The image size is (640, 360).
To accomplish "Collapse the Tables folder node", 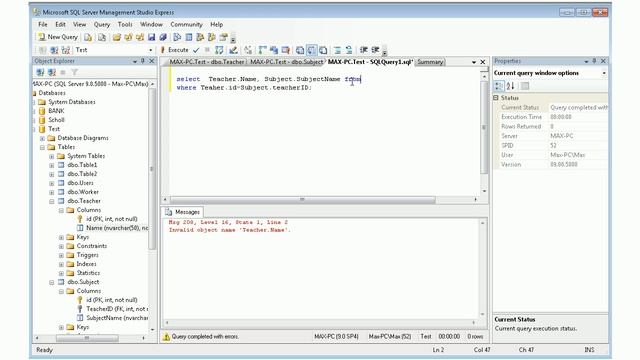I will (x=42, y=147).
